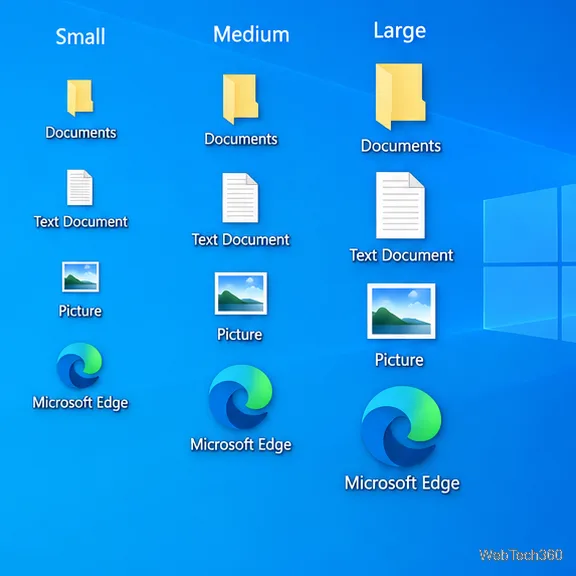Select the large Microsoft Edge icon
576x576 pixels.
tap(402, 426)
